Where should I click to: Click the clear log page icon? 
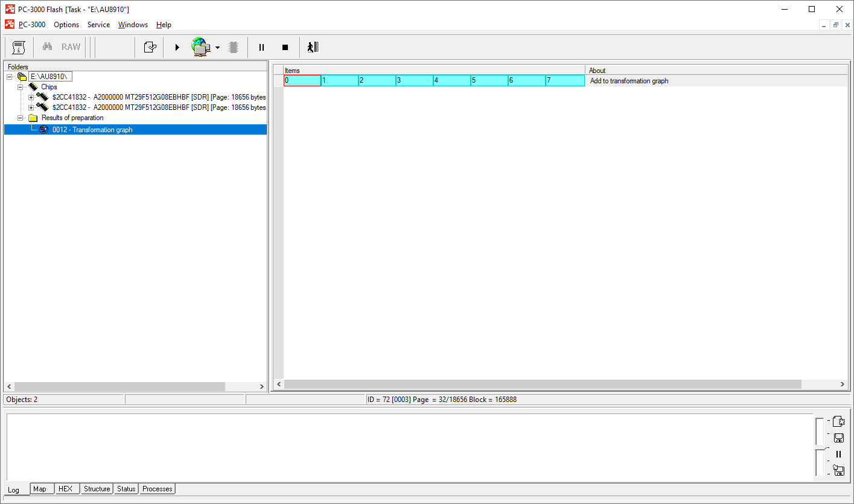[838, 421]
